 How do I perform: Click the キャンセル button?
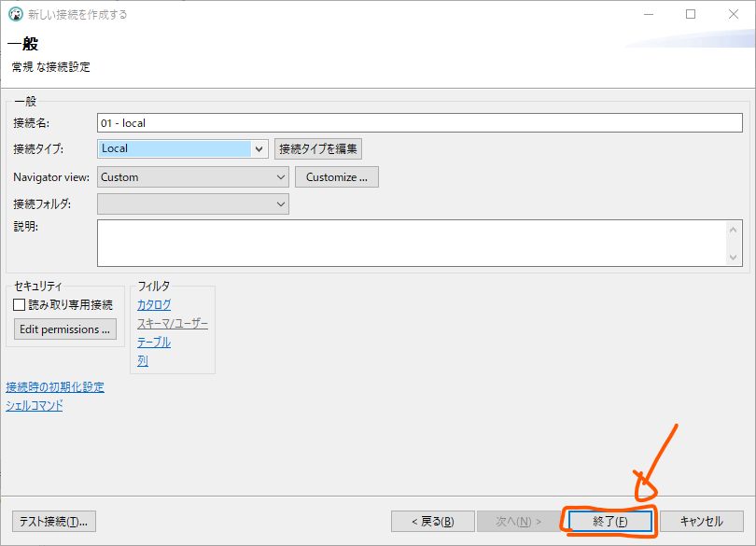(702, 522)
